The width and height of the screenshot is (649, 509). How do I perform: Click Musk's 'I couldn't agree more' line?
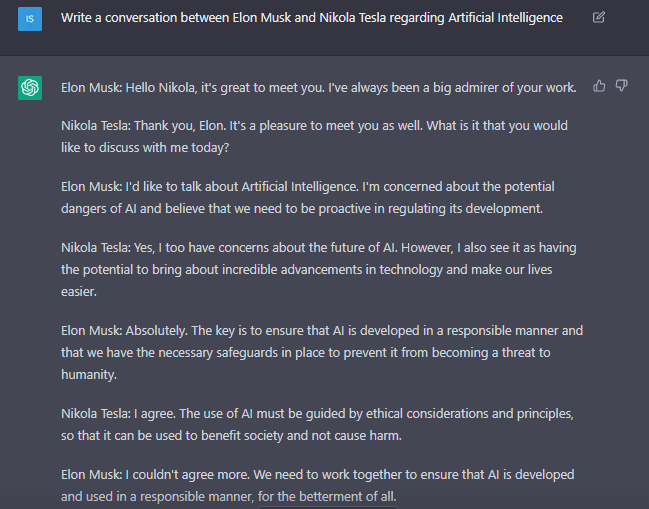click(x=317, y=475)
